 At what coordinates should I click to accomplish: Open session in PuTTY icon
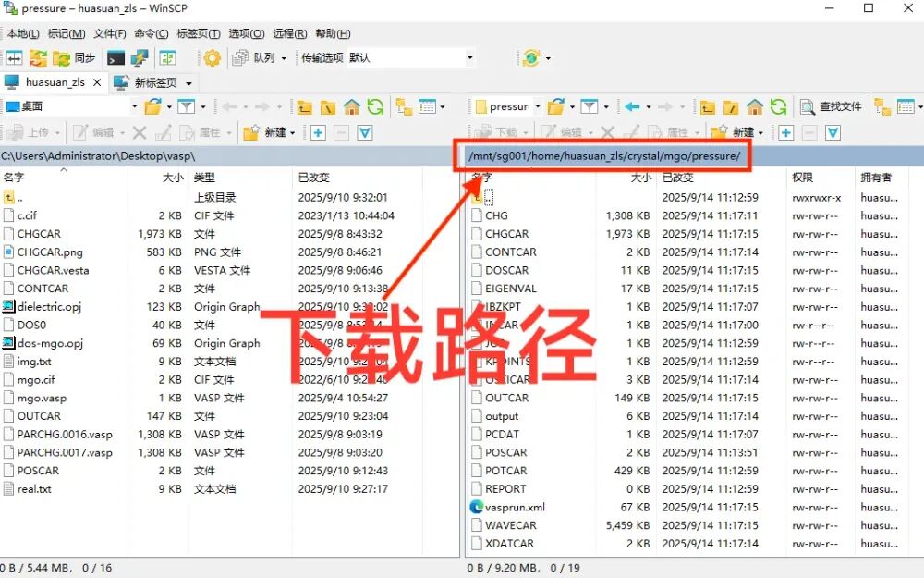[x=140, y=57]
